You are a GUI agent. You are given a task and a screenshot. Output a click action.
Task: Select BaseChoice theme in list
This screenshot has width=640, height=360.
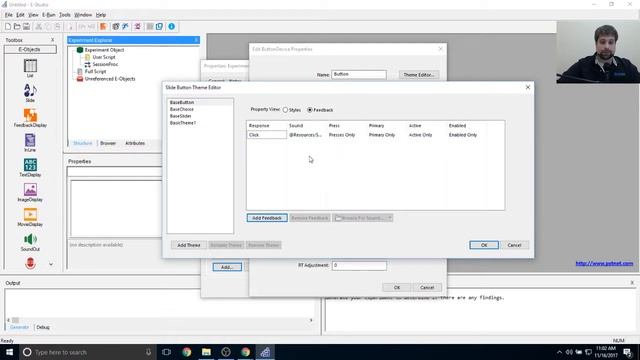point(182,109)
